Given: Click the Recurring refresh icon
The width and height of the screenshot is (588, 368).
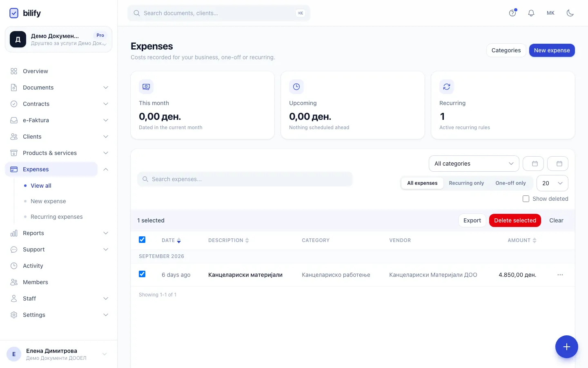Looking at the screenshot, I should pos(447,87).
